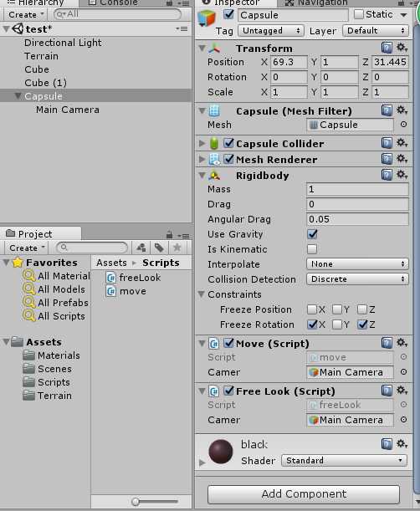Open Rigidbody help icon
The width and height of the screenshot is (420, 511).
tap(387, 175)
